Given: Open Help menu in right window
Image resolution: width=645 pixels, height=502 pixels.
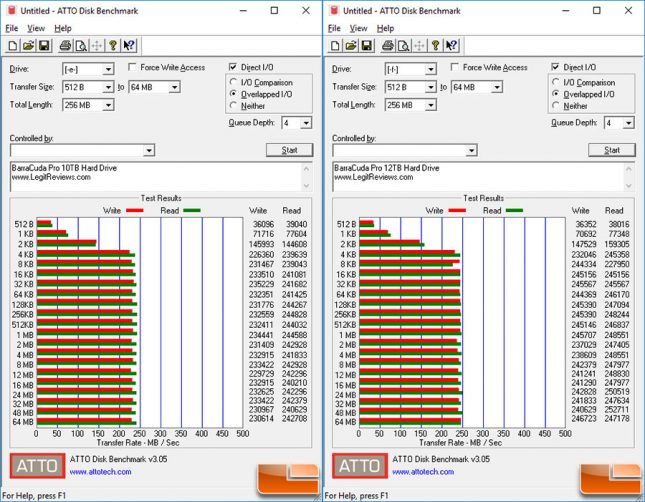Looking at the screenshot, I should (385, 28).
